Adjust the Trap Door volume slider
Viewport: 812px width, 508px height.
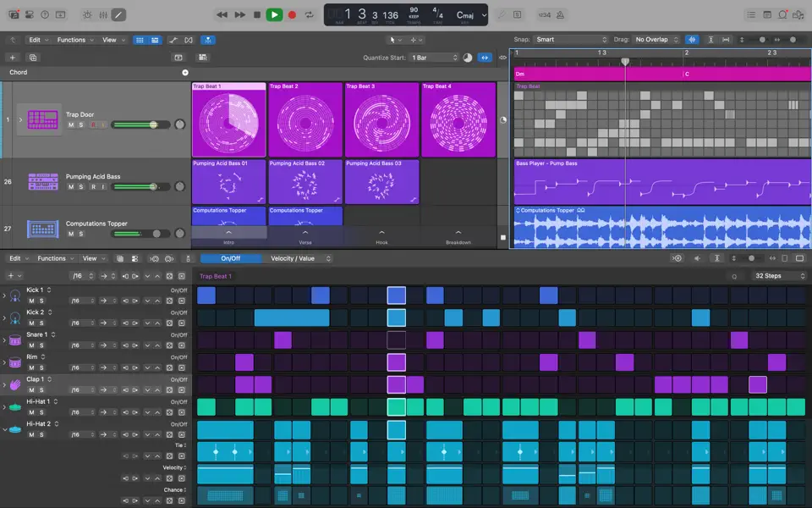coord(153,125)
